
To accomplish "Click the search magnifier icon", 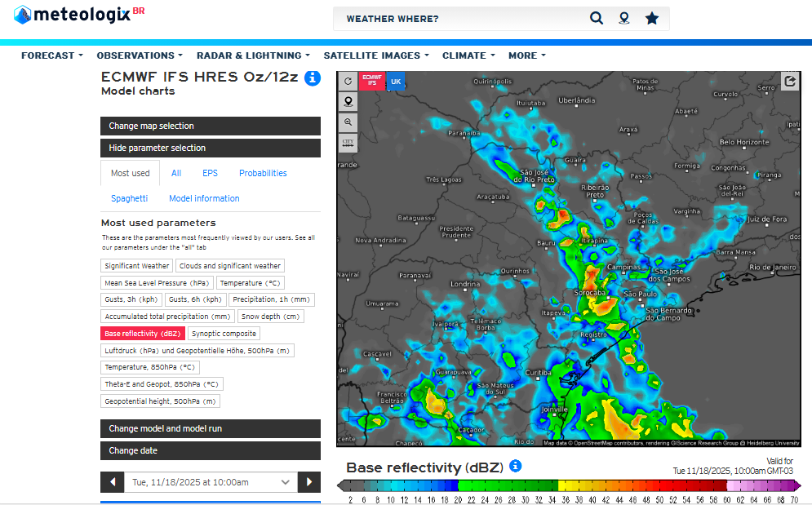I will pos(597,19).
